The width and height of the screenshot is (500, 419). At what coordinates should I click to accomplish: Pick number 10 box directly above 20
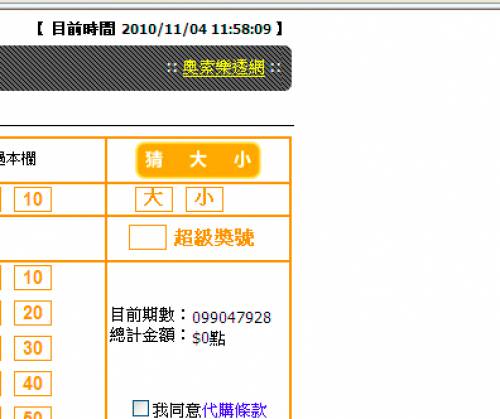click(x=33, y=277)
